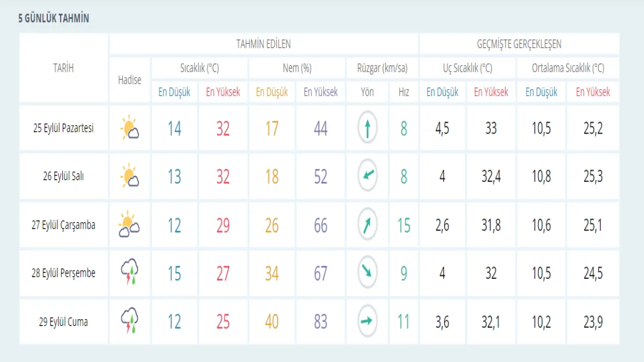Select the thunderstorm icon for 28 Eylül Perşembe
The height and width of the screenshot is (362, 644).
129,273
